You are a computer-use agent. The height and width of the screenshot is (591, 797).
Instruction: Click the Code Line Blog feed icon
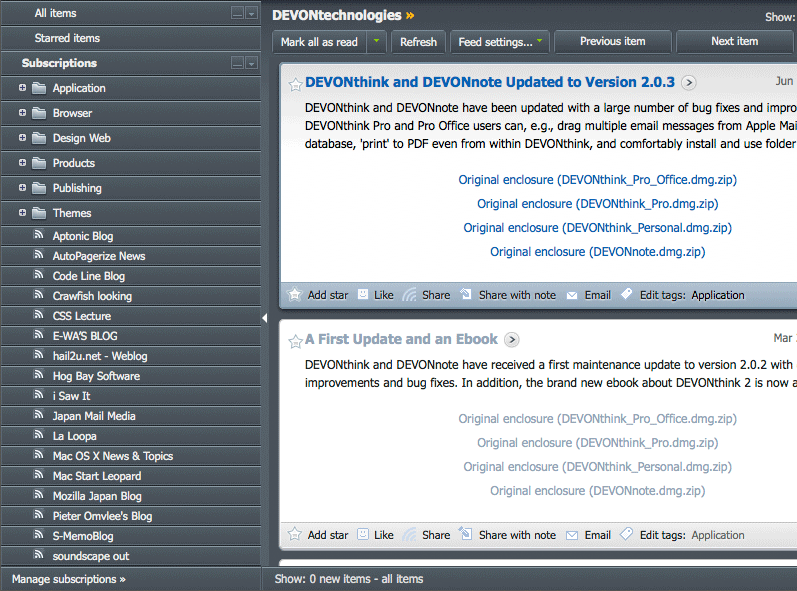[x=39, y=274]
